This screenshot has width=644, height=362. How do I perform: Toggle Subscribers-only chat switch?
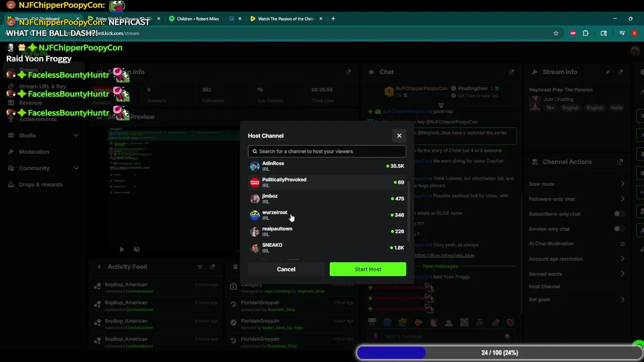[x=619, y=214]
